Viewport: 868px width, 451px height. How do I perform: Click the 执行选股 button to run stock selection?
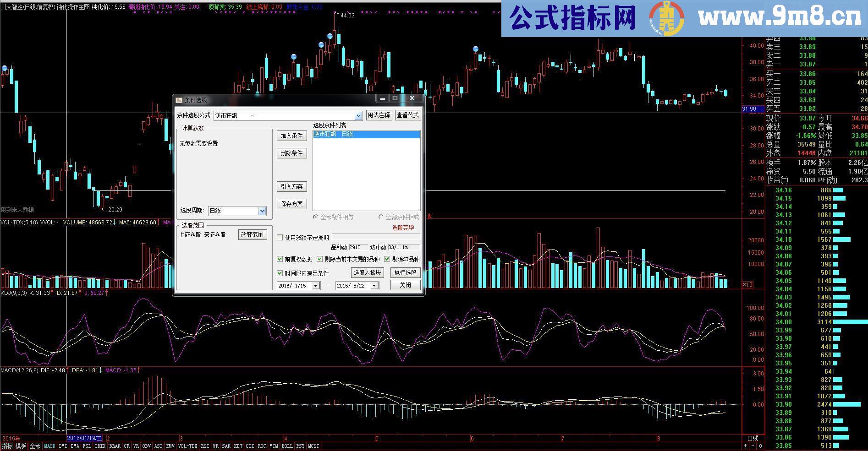coord(405,272)
